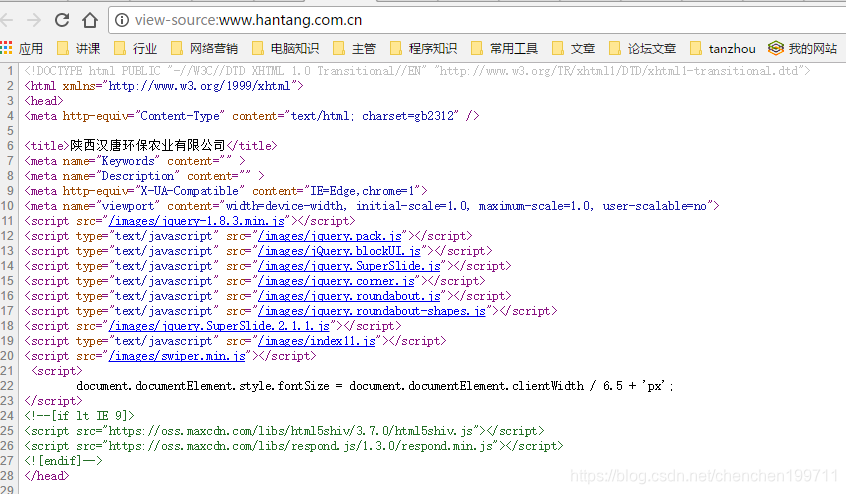Open the /images/jquery.roundabout-shapes.js link
The height and width of the screenshot is (494, 846).
372,311
